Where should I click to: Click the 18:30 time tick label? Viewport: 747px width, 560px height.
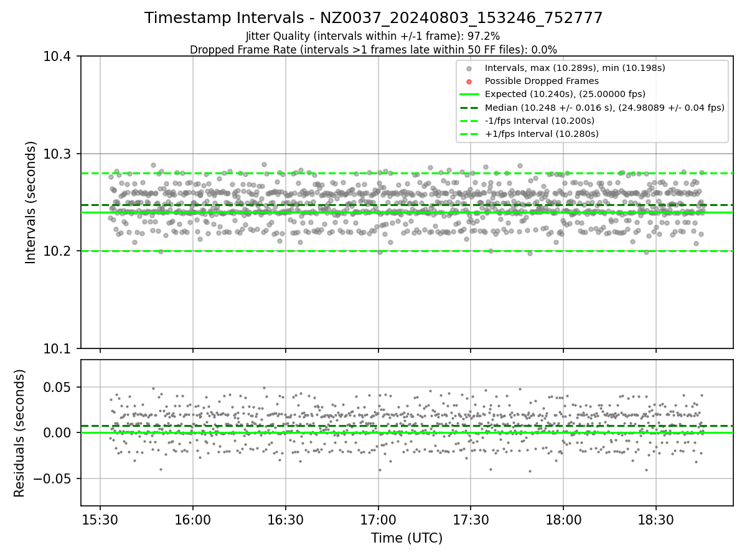pos(656,519)
